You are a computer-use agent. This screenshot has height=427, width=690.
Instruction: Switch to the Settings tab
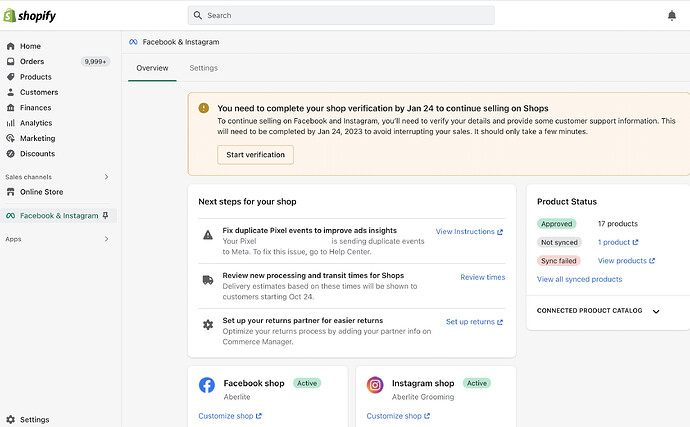pos(204,68)
